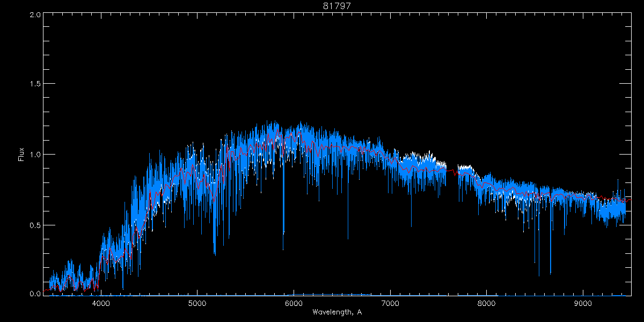Click the 2.0 flux tick label

(x=35, y=15)
